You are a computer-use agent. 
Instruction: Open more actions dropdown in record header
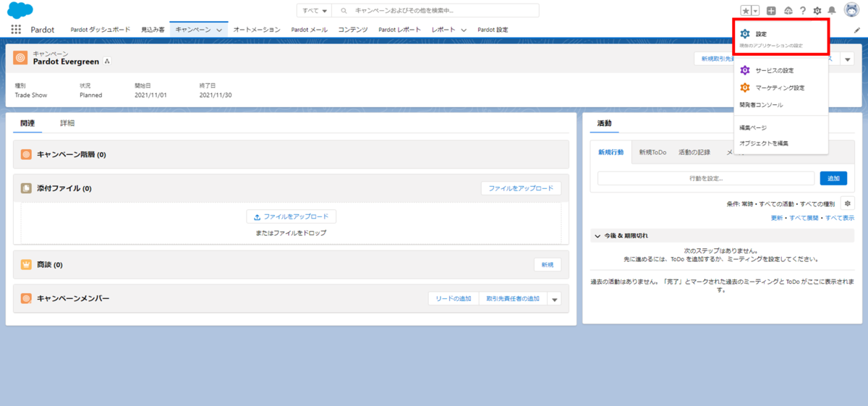[848, 59]
